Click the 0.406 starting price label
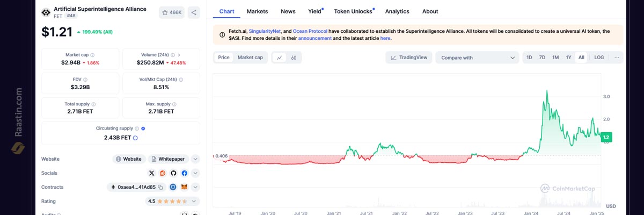644x215 pixels. tap(221, 156)
